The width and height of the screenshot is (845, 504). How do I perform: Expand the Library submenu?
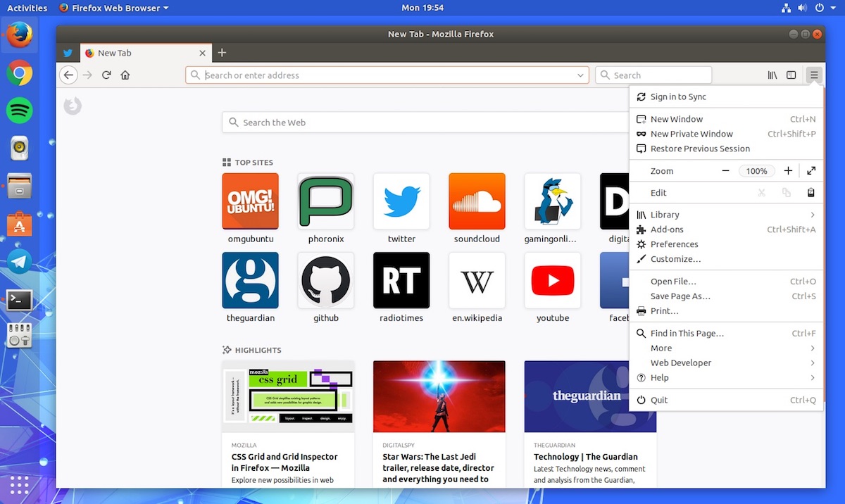pos(812,215)
